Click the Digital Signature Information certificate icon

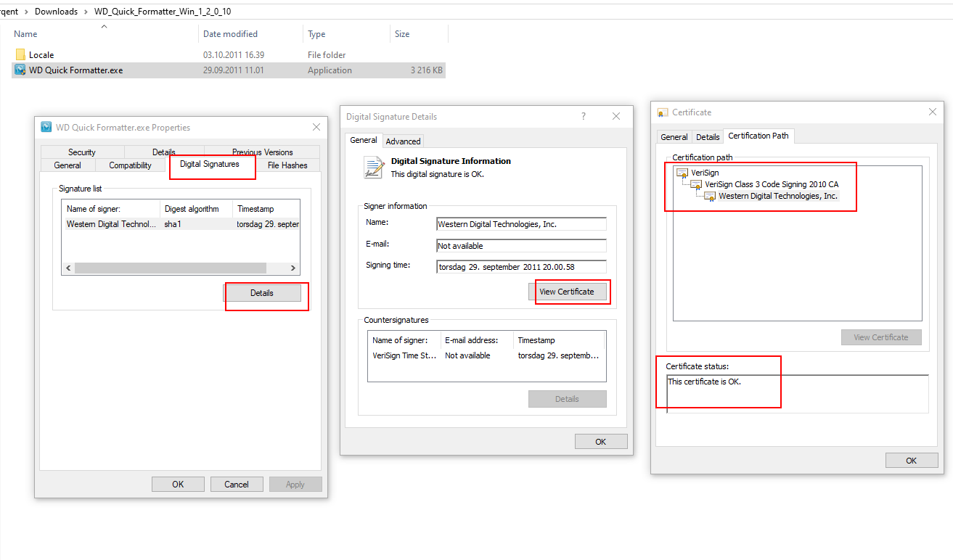point(374,168)
